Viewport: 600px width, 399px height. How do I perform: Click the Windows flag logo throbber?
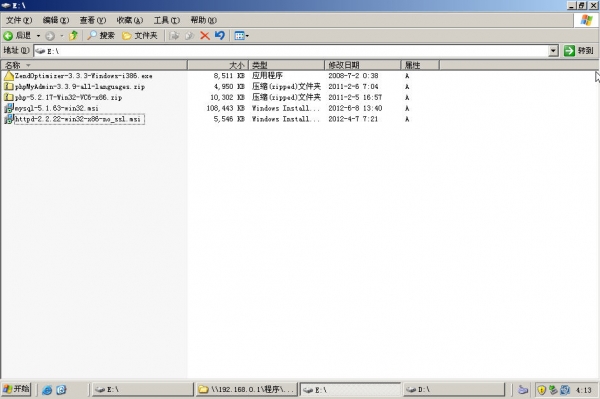tap(586, 20)
